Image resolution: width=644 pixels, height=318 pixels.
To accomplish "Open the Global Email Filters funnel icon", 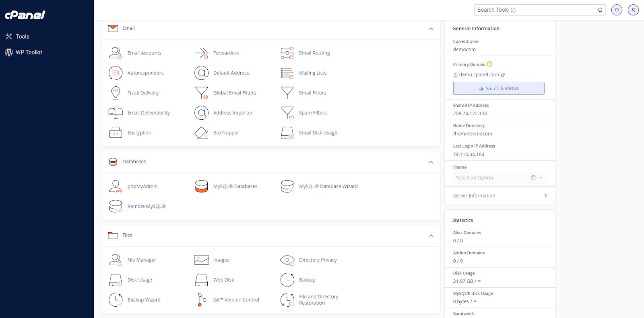I will (x=201, y=93).
